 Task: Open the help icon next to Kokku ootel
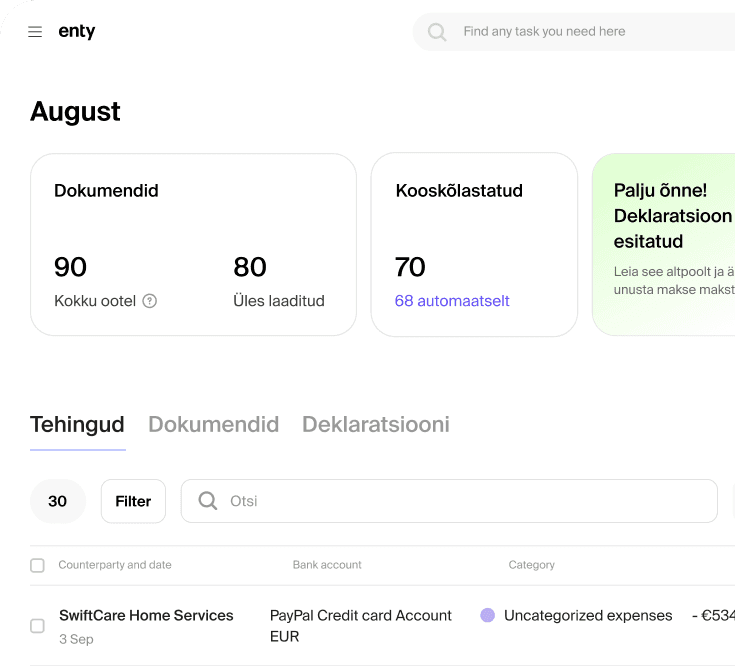click(x=150, y=301)
